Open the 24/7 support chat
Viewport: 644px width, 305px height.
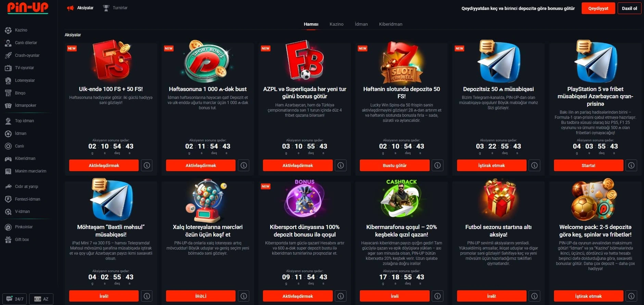tap(15, 299)
